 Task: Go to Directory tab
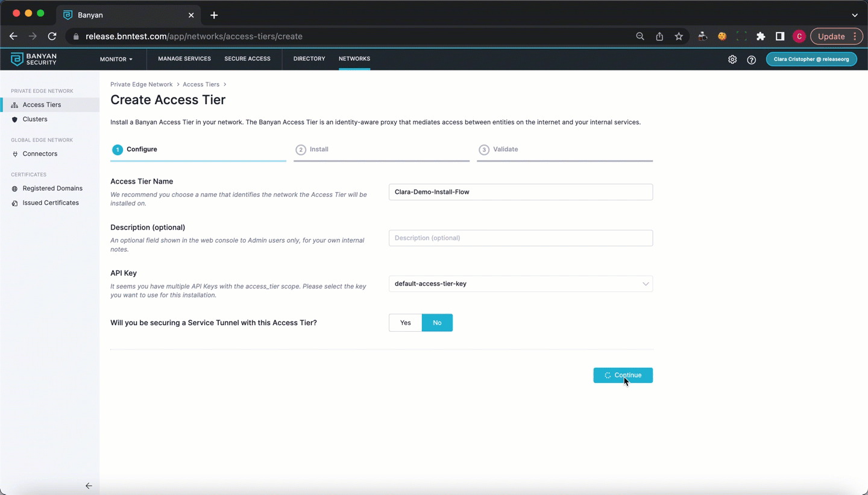point(309,59)
